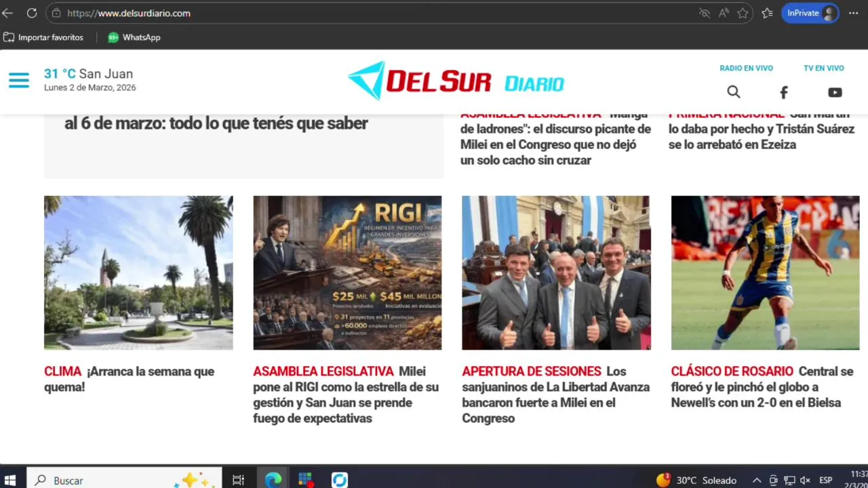This screenshot has height=488, width=868.
Task: Add page to favorites with star icon
Action: pos(743,13)
